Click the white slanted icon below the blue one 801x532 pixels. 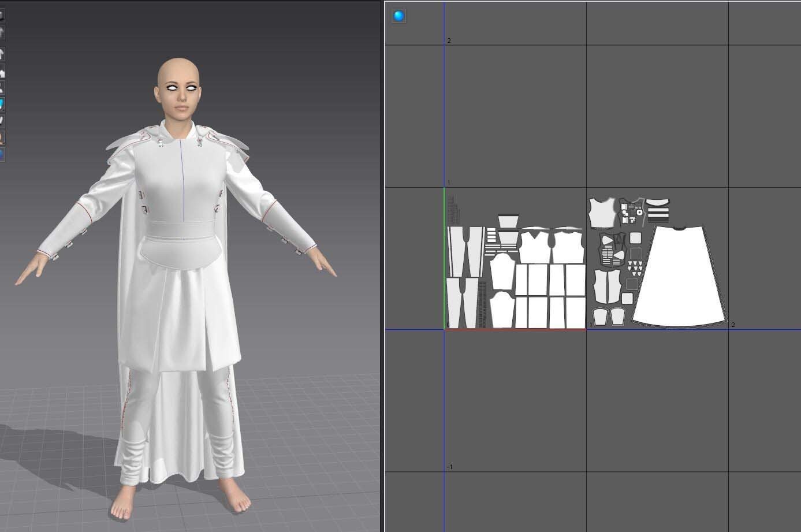2,121
